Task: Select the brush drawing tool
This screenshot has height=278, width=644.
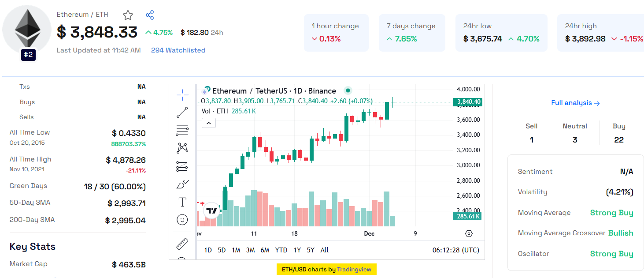Action: 182,184
